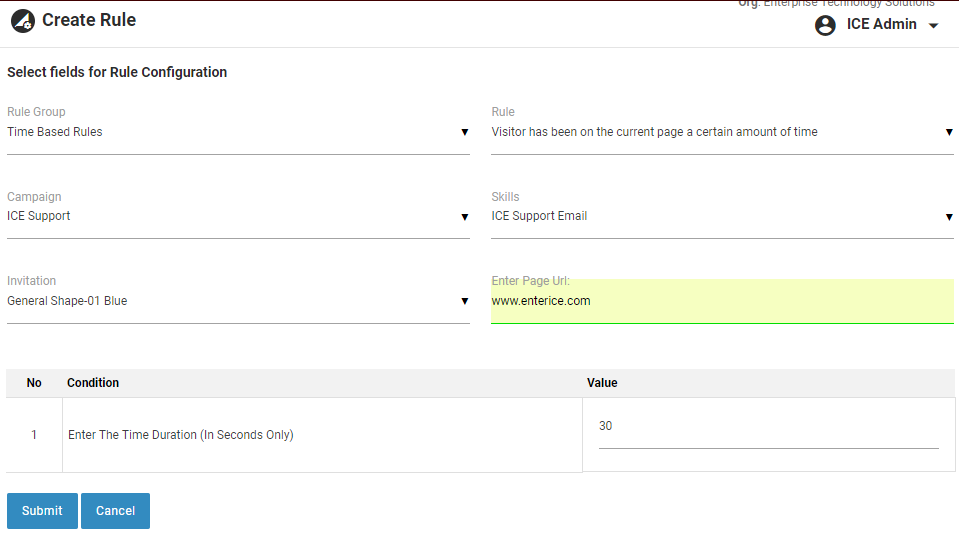The image size is (959, 550).
Task: Click the ICE Admin username label
Action: pos(881,25)
